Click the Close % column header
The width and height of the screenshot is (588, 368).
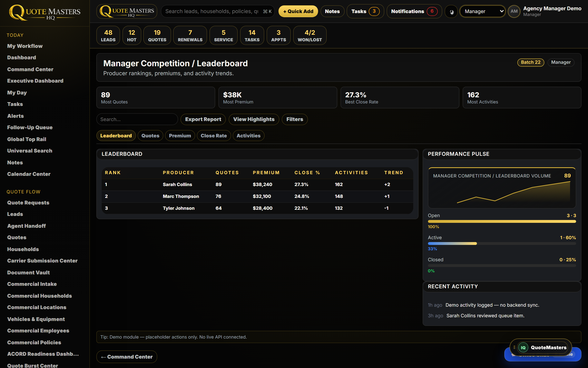[307, 173]
